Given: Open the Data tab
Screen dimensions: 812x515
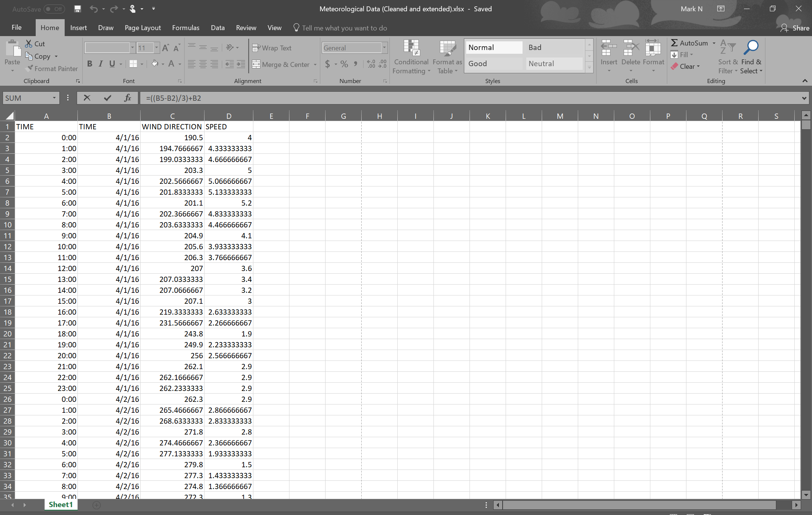Looking at the screenshot, I should coord(218,27).
